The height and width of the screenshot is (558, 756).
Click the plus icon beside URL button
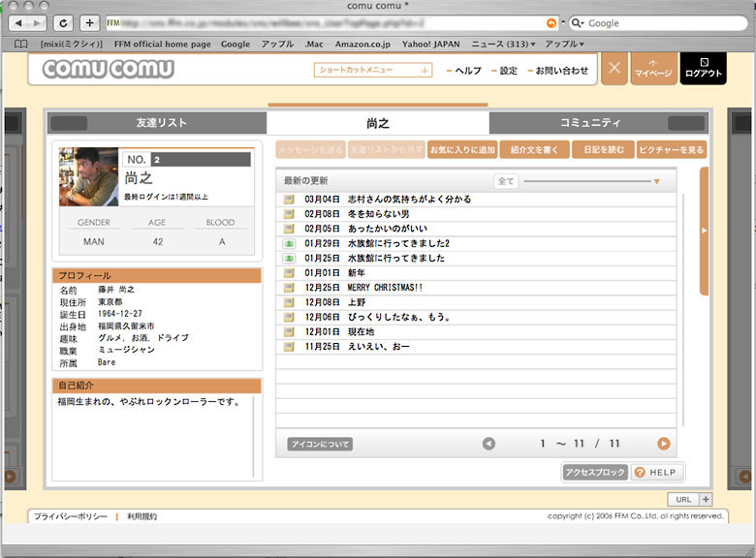pos(706,499)
